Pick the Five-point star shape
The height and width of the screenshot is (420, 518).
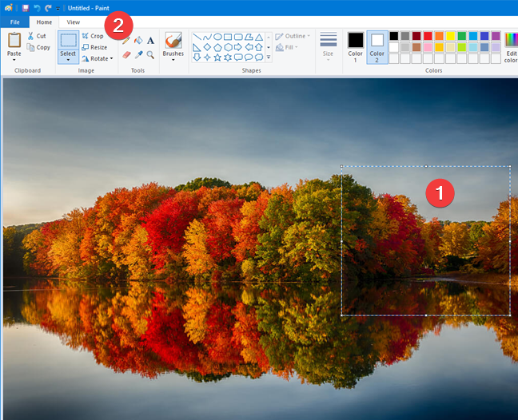217,57
